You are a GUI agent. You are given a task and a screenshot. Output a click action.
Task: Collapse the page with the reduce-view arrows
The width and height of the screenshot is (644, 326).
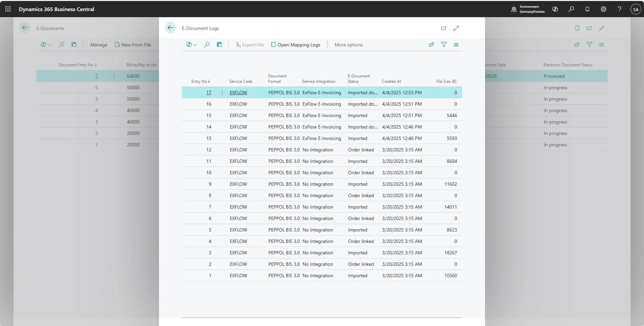pos(602,28)
